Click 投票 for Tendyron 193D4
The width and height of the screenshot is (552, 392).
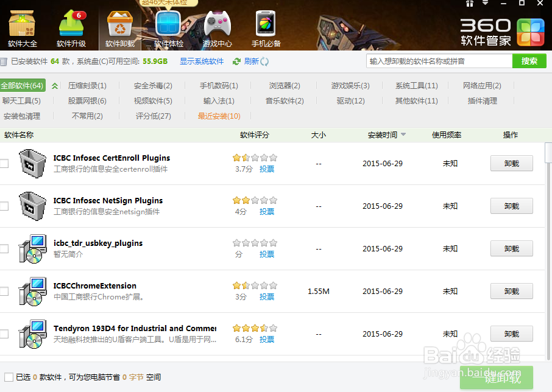[x=266, y=340]
